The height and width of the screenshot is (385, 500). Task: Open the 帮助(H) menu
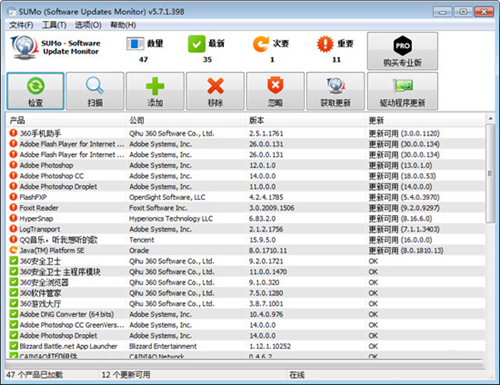[123, 25]
